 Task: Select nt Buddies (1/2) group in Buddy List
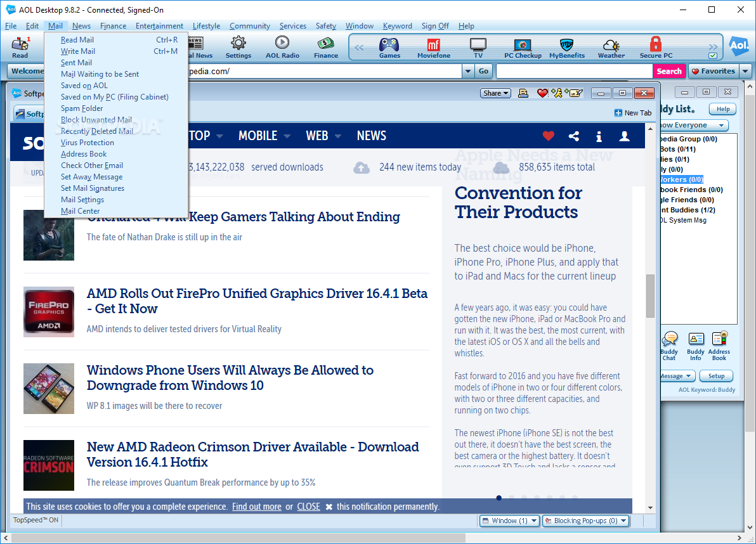pos(688,210)
